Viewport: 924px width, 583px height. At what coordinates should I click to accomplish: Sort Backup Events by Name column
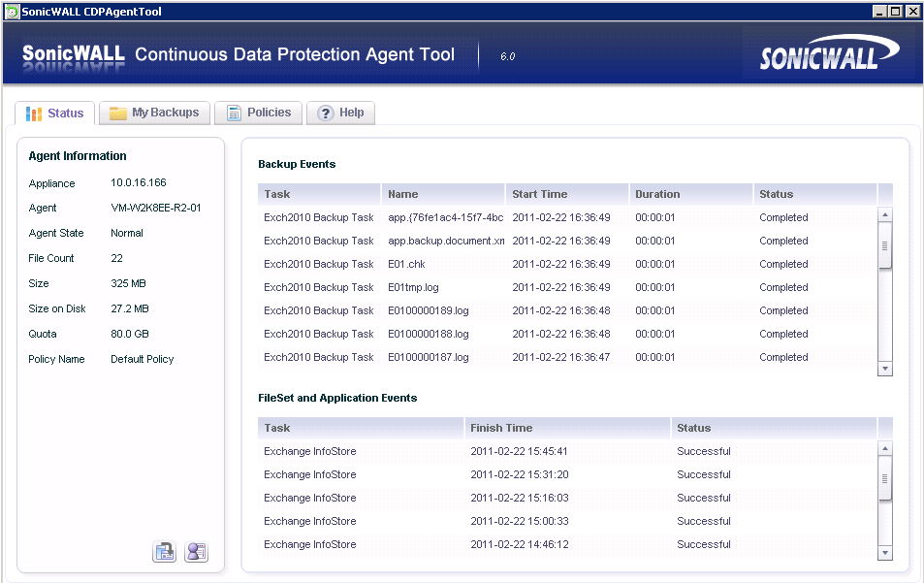pyautogui.click(x=443, y=194)
